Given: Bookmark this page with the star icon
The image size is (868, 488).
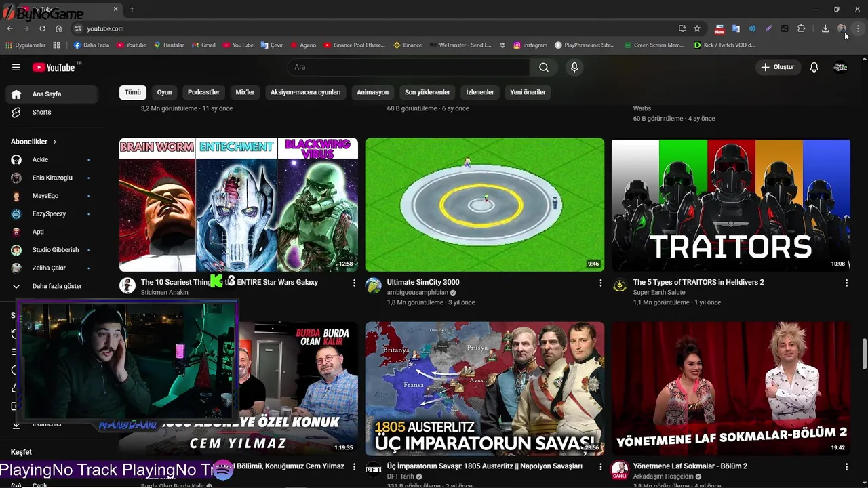Looking at the screenshot, I should click(x=697, y=28).
